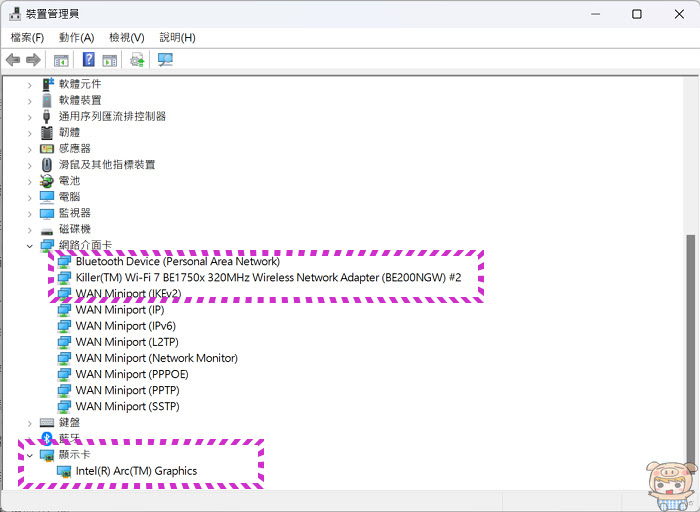
Task: Select the chip icon beside 韌體
Action: pos(47,133)
